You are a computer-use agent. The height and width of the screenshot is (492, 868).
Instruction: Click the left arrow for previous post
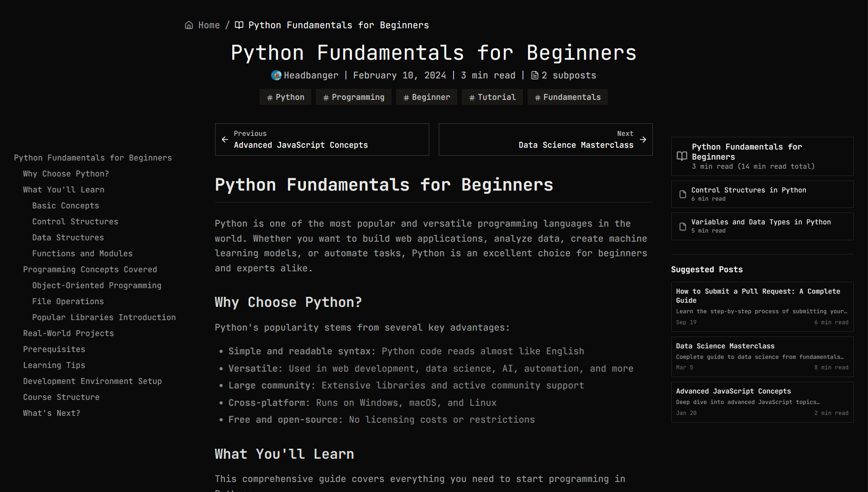coord(225,140)
